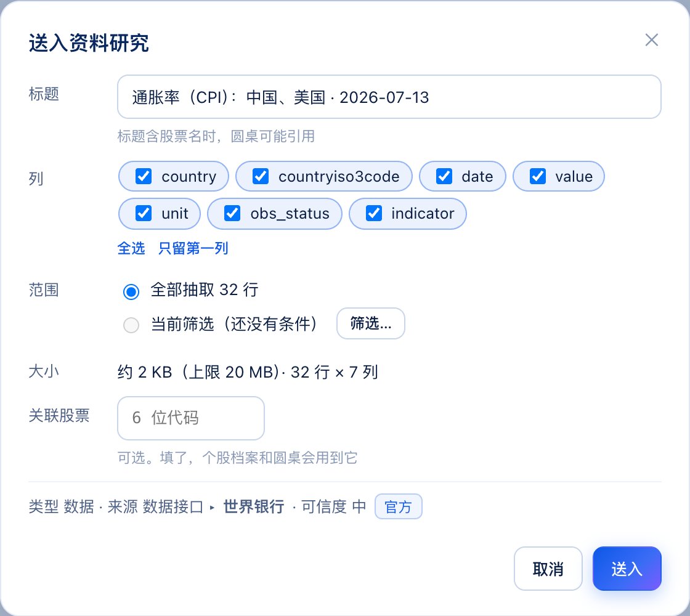Click the 可信度 中 text

point(333,506)
